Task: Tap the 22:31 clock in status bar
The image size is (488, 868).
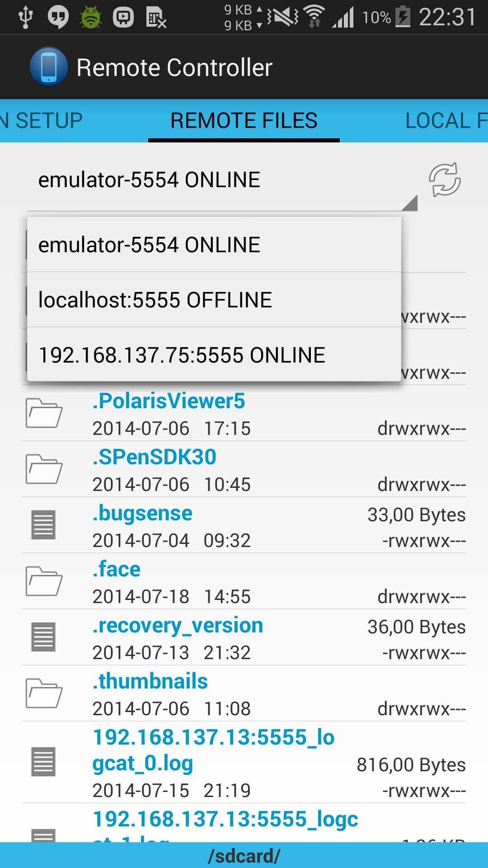Action: tap(447, 17)
